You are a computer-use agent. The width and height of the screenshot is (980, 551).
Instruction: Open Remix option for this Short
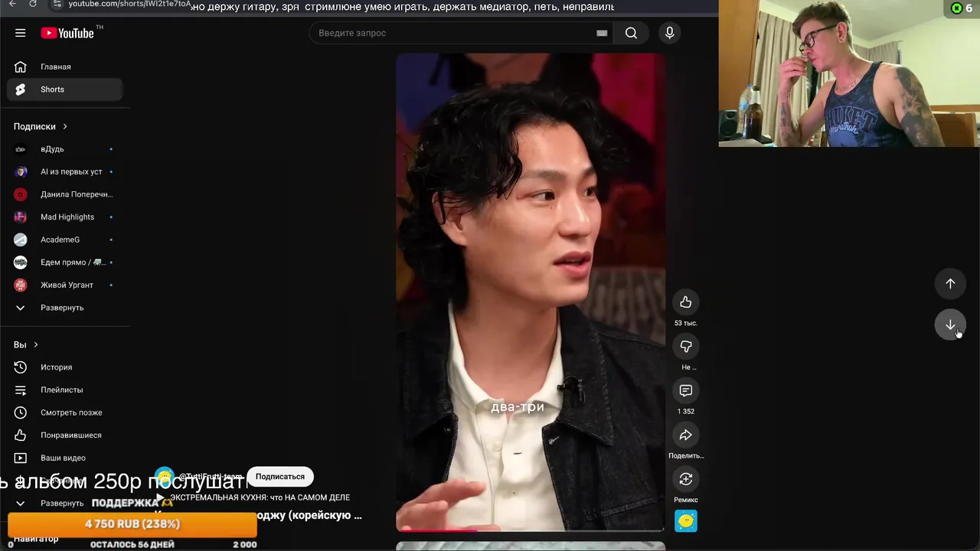pyautogui.click(x=686, y=479)
